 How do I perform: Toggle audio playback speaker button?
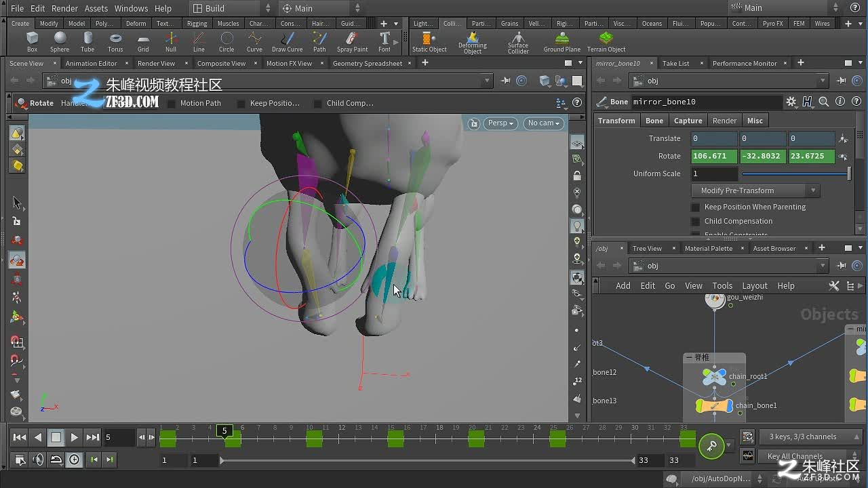(x=38, y=460)
